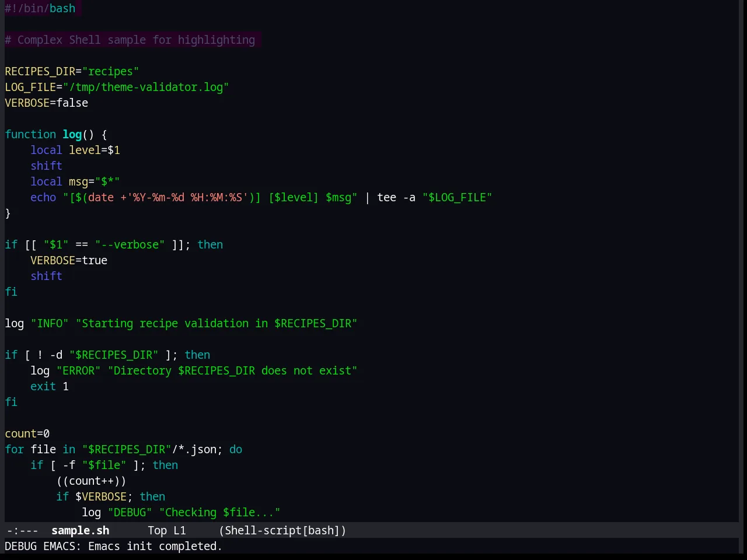Click the RECIPES_DIR variable assignment
This screenshot has width=747, height=560.
tap(72, 71)
